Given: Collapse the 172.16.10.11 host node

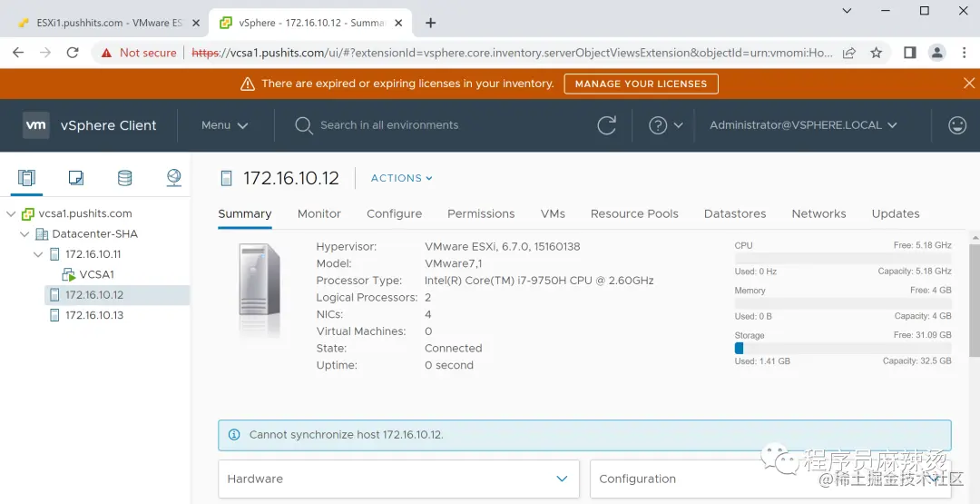Looking at the screenshot, I should [38, 254].
